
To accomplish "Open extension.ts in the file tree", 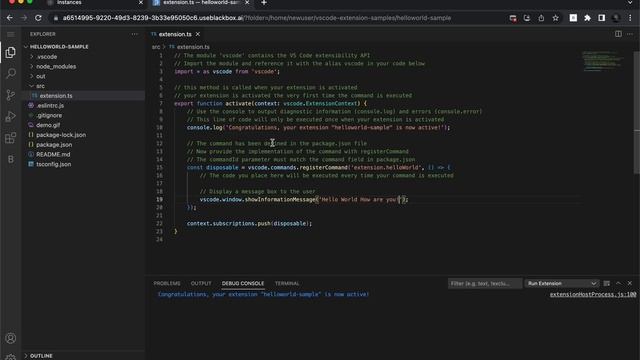I will tap(56, 96).
